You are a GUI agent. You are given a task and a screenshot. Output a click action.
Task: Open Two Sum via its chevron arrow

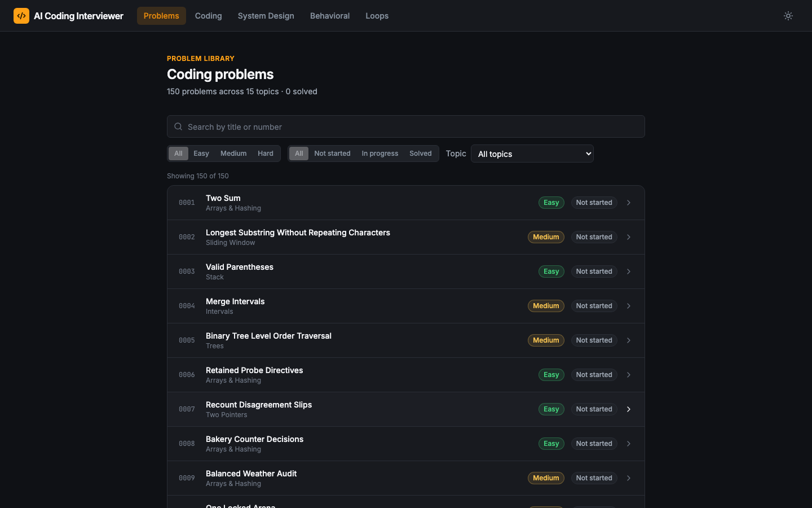click(629, 203)
